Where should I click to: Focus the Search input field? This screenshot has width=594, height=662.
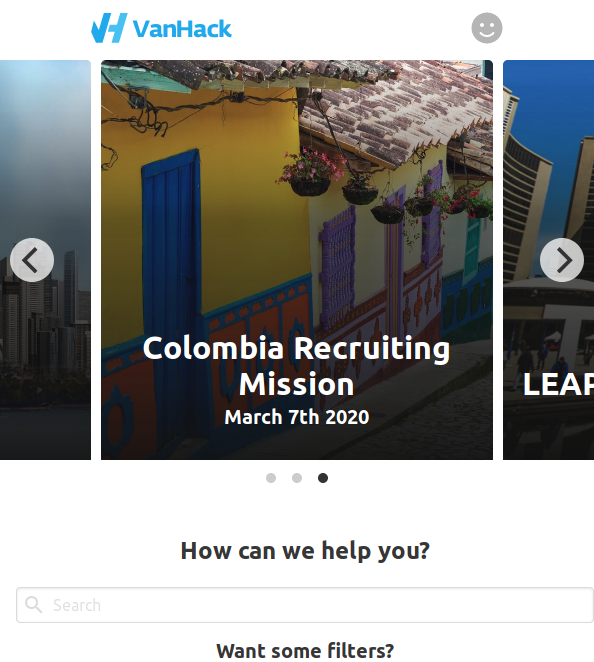305,605
